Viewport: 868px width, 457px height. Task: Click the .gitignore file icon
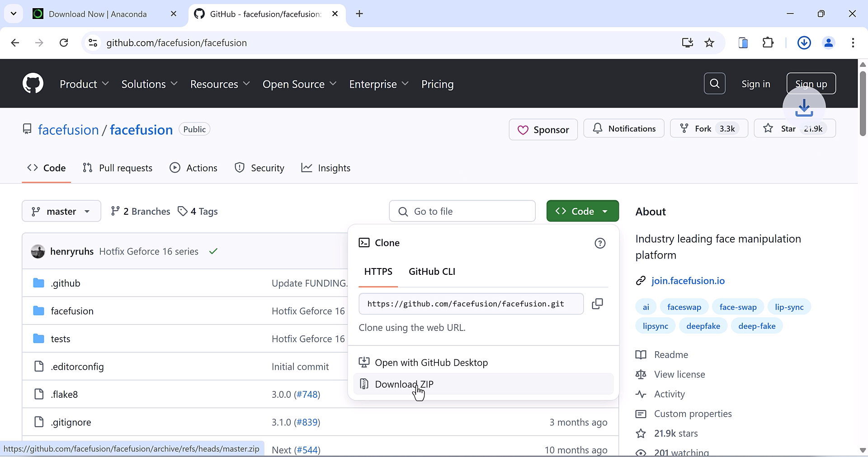[39, 422]
